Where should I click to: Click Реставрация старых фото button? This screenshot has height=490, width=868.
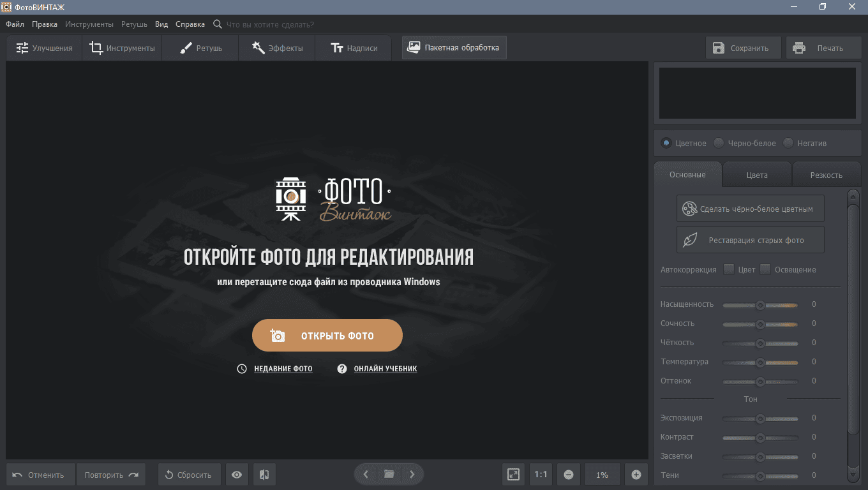point(751,240)
